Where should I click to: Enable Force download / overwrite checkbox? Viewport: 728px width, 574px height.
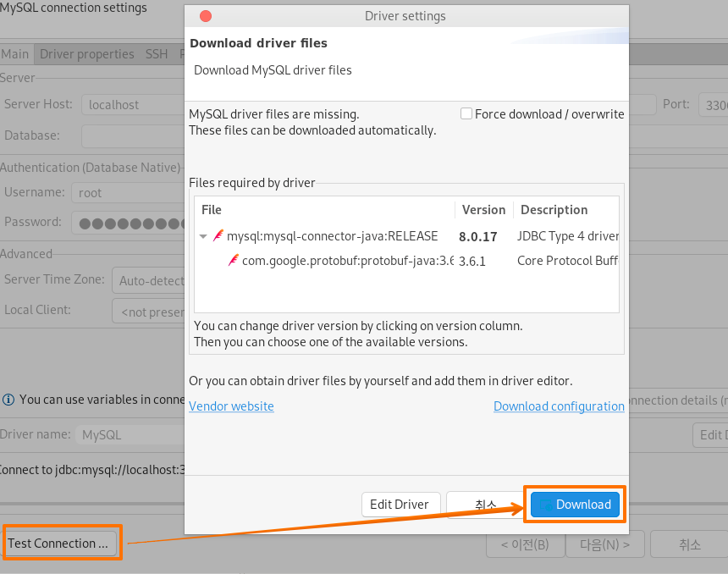coord(466,113)
